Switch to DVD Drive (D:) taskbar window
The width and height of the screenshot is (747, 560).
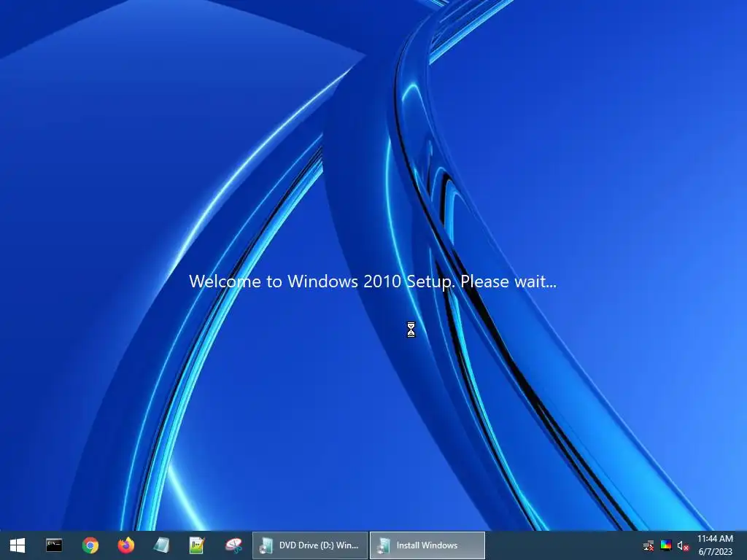pos(309,545)
